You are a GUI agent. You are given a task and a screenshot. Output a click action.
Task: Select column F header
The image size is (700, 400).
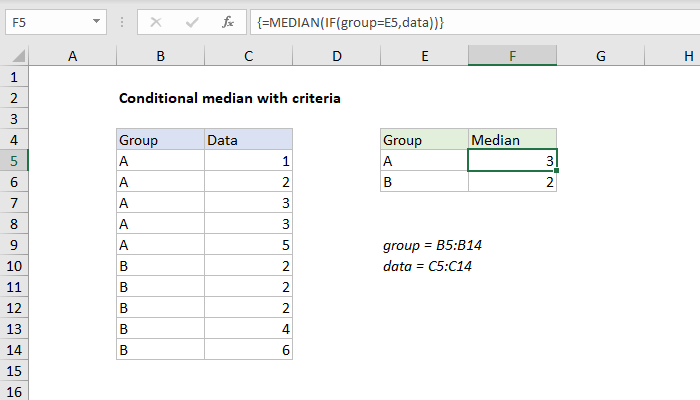(512, 56)
